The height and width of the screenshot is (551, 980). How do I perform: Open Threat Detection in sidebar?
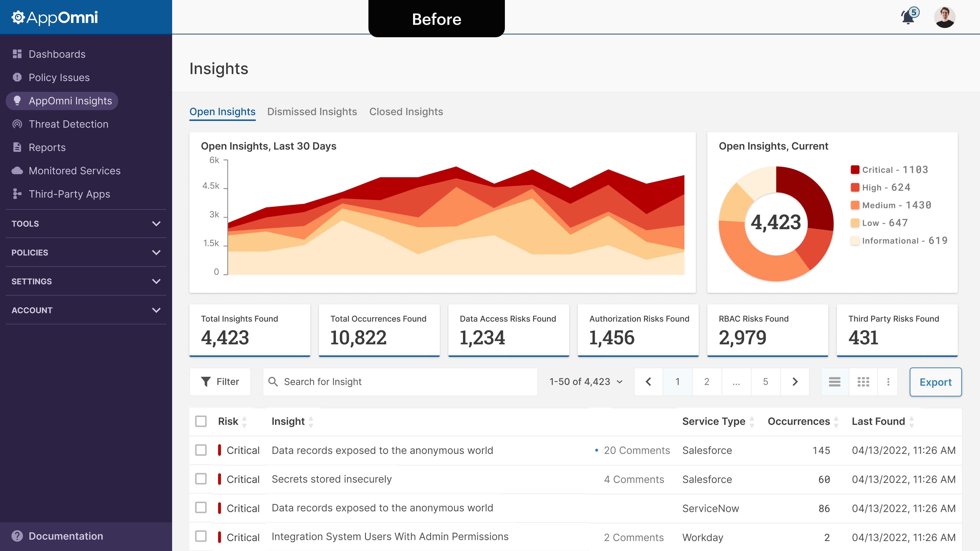tap(69, 124)
